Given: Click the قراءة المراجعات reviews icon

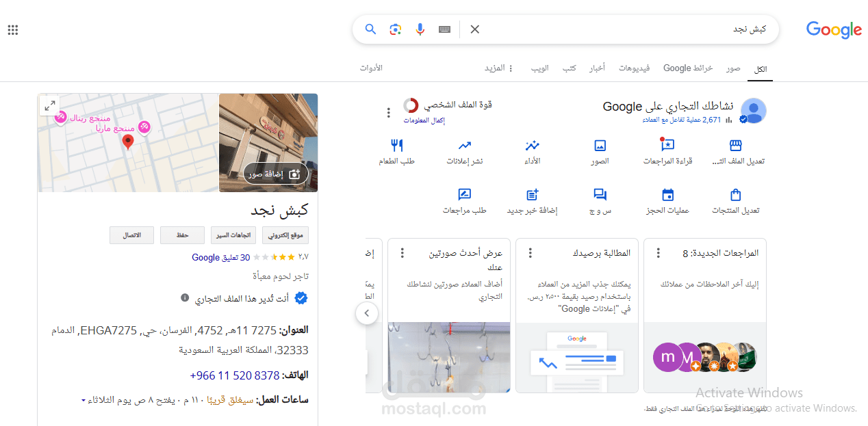Looking at the screenshot, I should tap(667, 146).
